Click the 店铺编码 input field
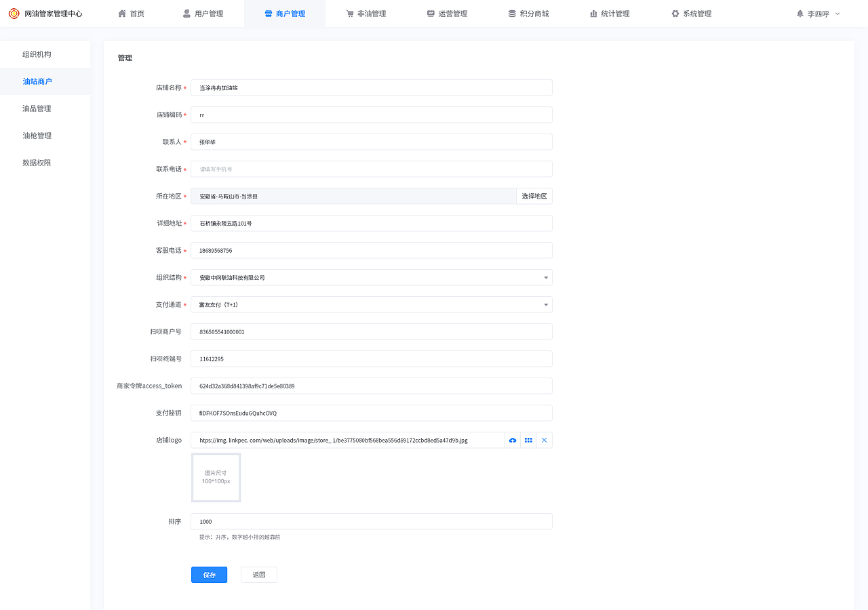868x610 pixels. point(372,115)
